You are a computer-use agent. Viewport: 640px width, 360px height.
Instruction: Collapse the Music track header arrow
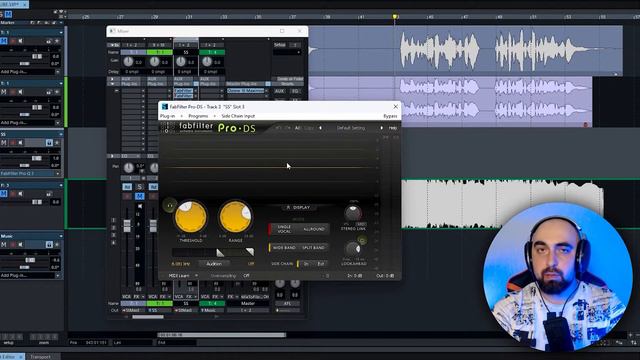(61, 236)
